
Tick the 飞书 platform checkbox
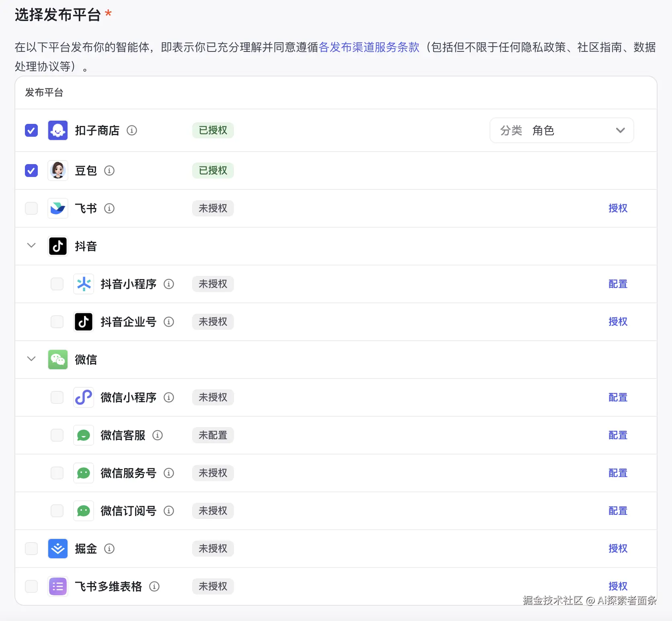(31, 208)
